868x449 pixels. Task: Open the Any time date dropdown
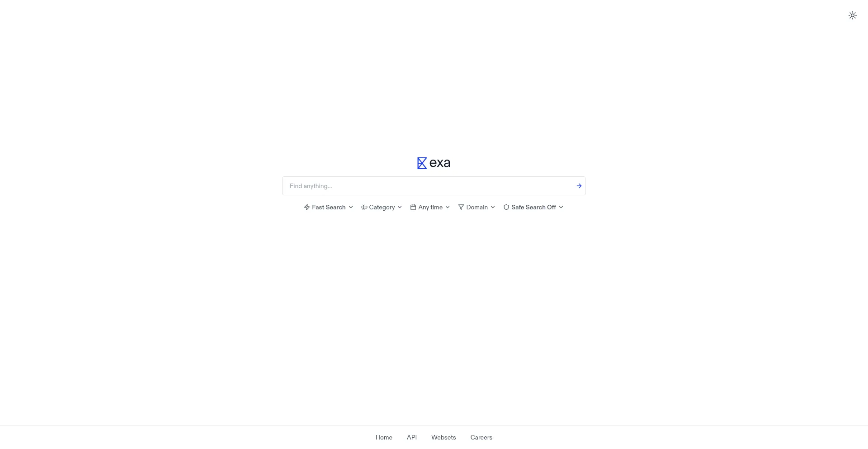430,207
